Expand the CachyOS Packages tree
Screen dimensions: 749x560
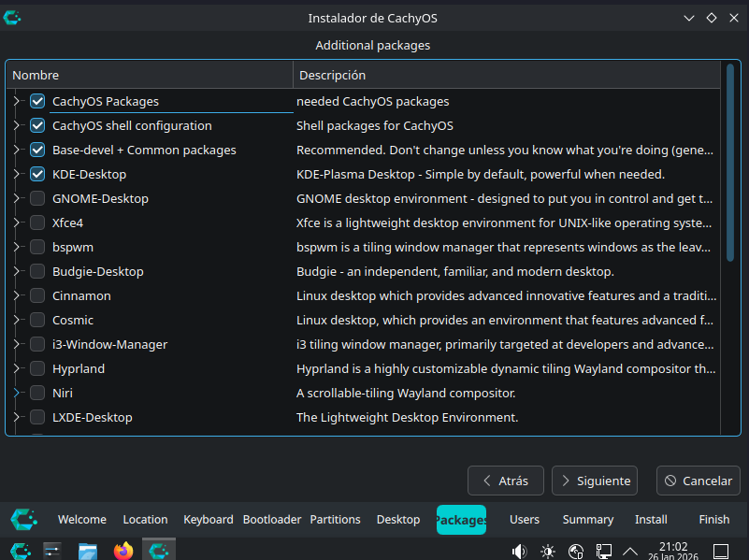tap(17, 101)
